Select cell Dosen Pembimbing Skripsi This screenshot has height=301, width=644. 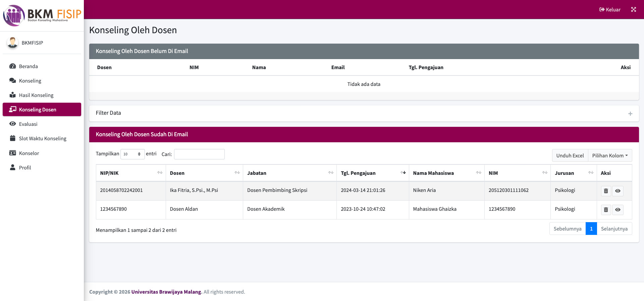[290, 190]
